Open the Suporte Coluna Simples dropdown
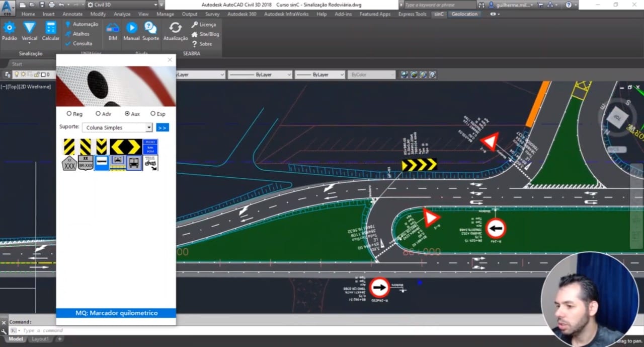The image size is (644, 347). [x=117, y=127]
